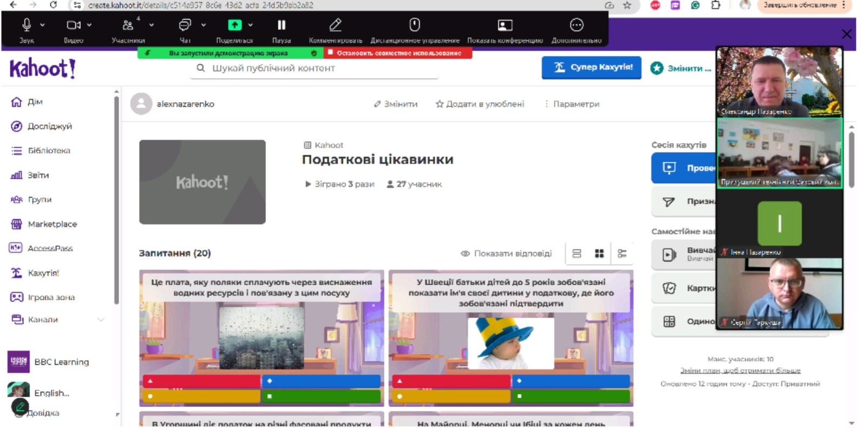Viewport: 868px width, 428px height.
Task: Open question card about Sweden baby names
Action: point(511,338)
